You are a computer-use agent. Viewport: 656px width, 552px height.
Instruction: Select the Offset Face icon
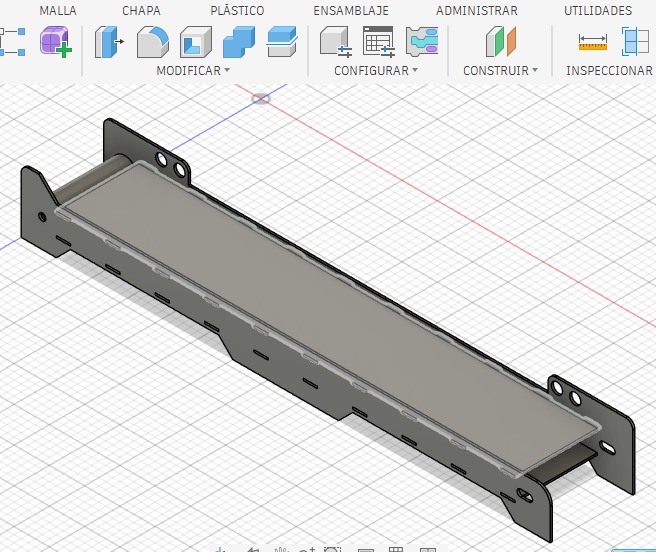click(282, 41)
